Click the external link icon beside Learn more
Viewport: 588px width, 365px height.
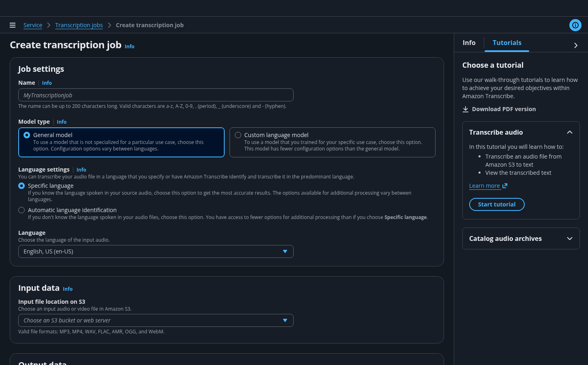pos(505,186)
